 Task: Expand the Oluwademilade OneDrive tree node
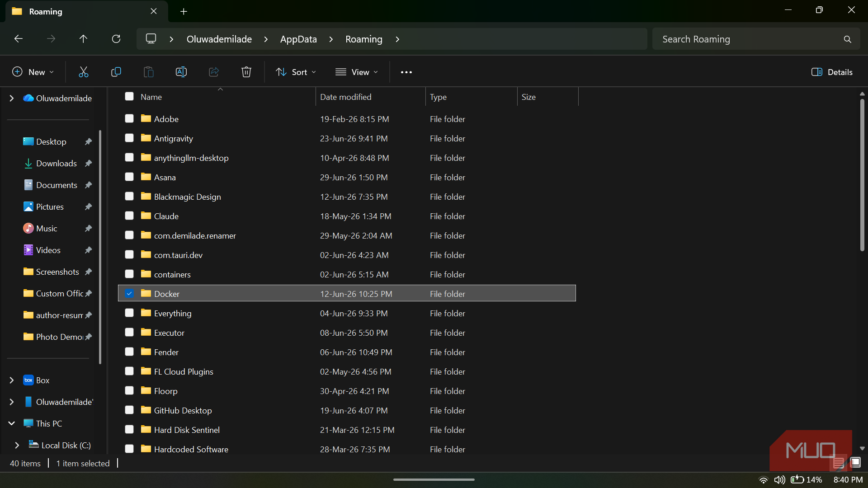[11, 98]
